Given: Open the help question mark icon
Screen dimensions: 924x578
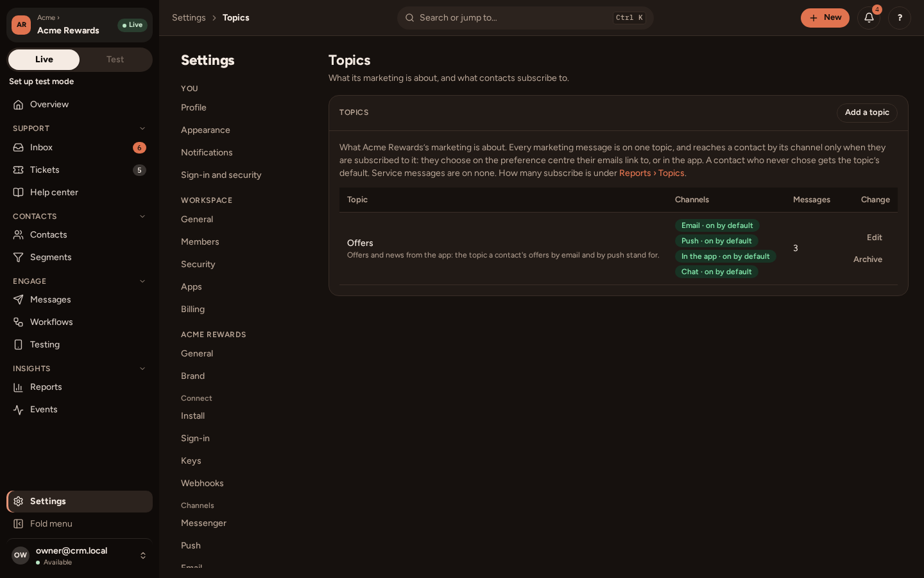Looking at the screenshot, I should point(900,18).
